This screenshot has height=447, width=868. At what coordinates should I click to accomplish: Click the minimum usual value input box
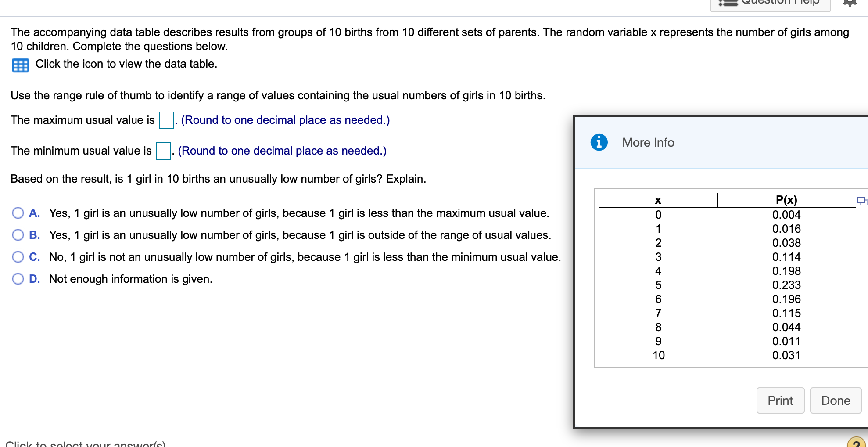163,151
